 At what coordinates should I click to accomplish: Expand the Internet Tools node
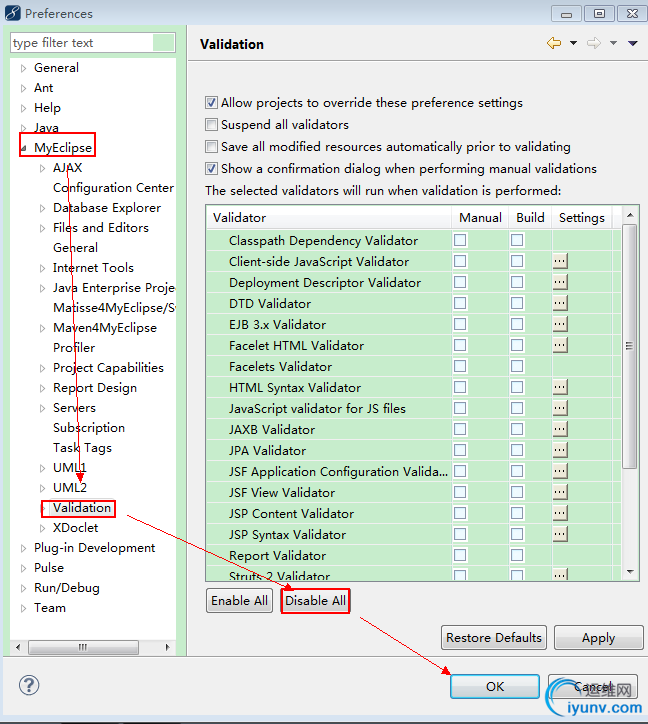42,268
